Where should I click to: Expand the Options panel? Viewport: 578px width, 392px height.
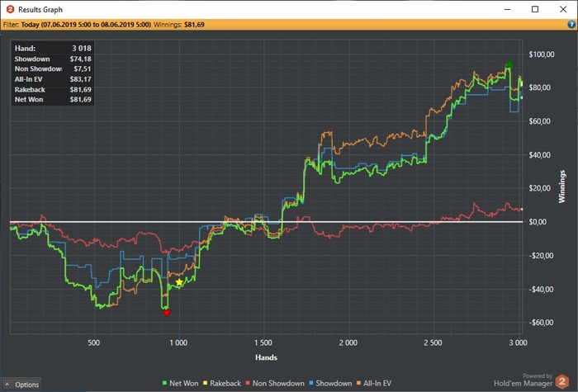tap(21, 385)
